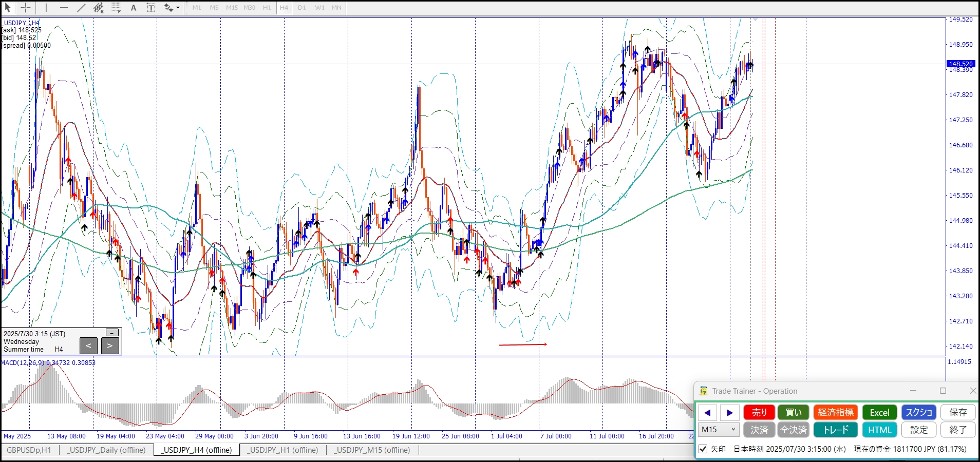Pick the vertical line drawing tool

click(x=46, y=8)
